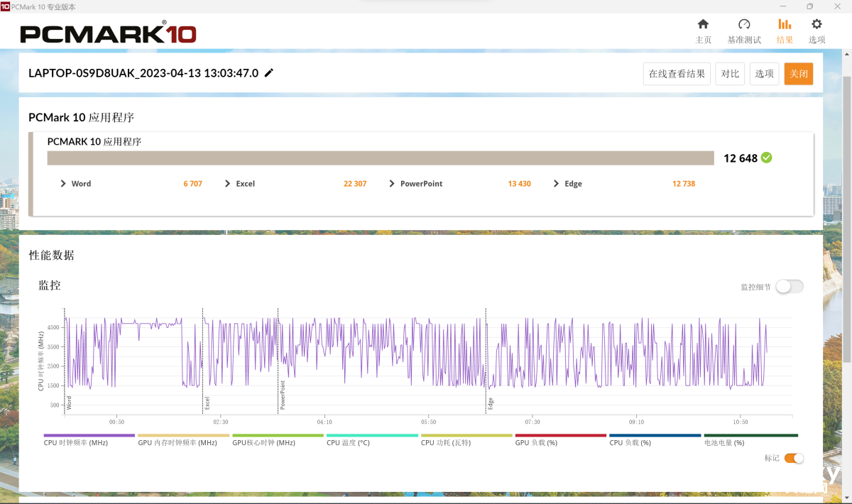
Task: Expand the Edge score row
Action: click(557, 184)
